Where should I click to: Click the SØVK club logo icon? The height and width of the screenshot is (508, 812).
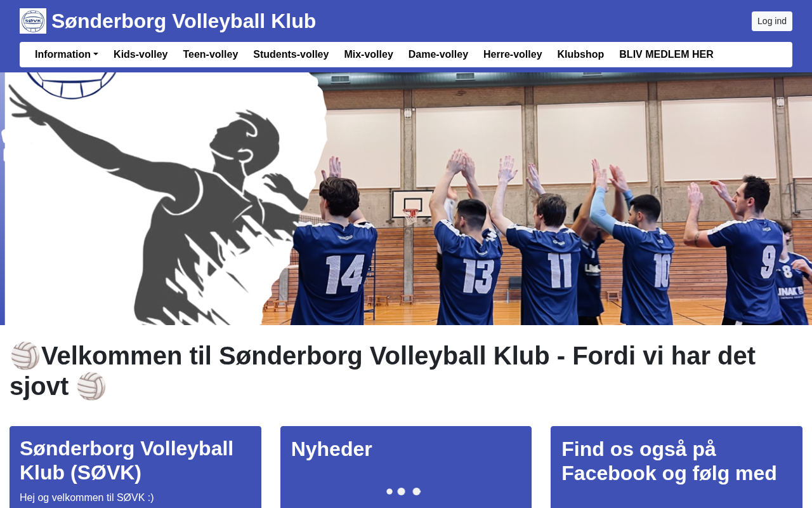pyautogui.click(x=33, y=21)
